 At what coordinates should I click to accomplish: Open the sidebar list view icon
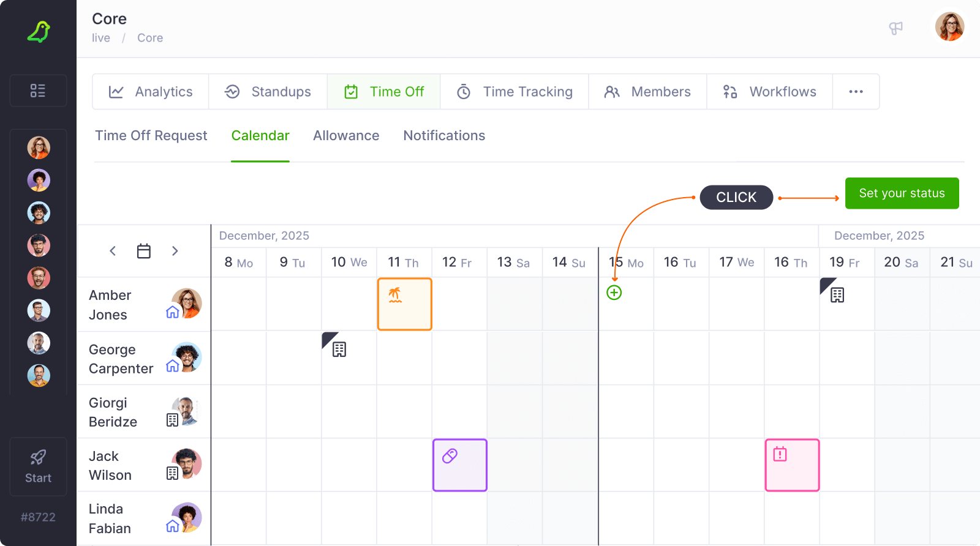pyautogui.click(x=38, y=91)
